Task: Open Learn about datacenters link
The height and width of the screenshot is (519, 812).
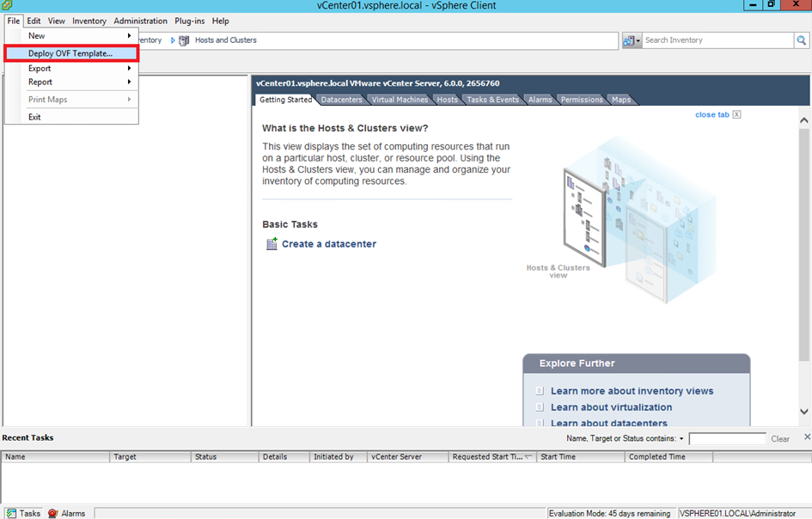Action: tap(608, 423)
